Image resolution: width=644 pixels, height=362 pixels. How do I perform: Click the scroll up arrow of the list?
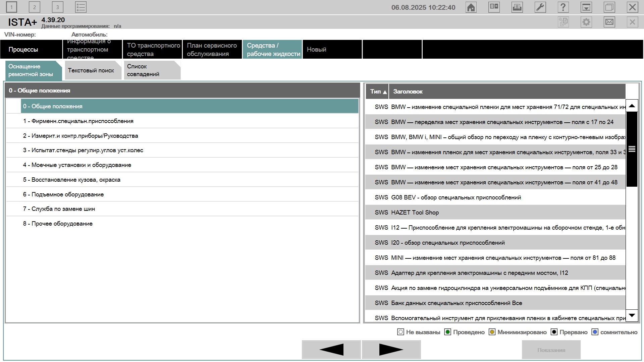tap(632, 106)
